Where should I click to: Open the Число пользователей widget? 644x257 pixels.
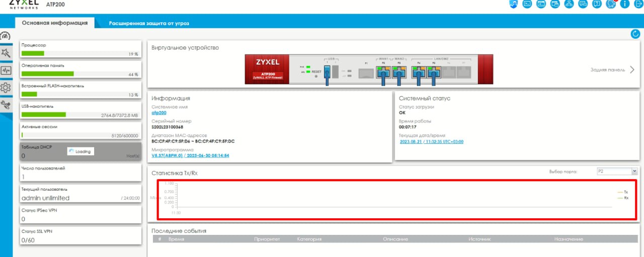point(80,173)
